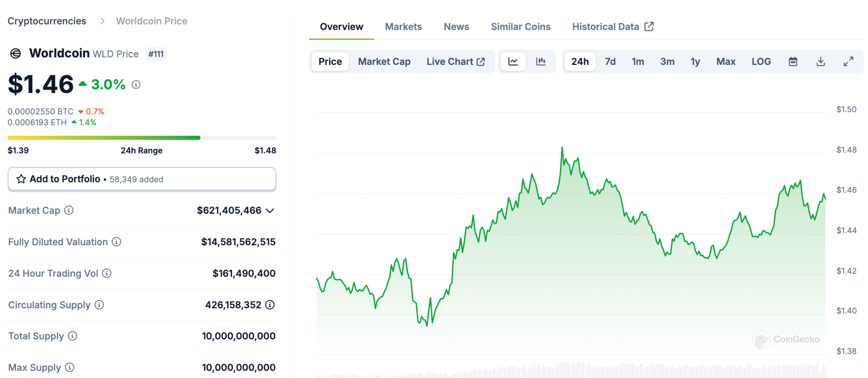This screenshot has width=868, height=378.
Task: Select the Market Cap chart toggle
Action: [x=384, y=62]
